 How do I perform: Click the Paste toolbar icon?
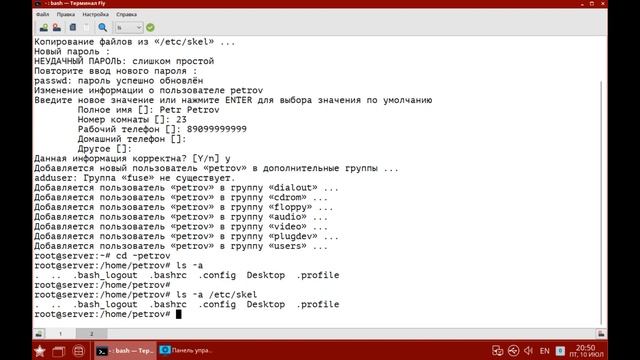(x=86, y=27)
